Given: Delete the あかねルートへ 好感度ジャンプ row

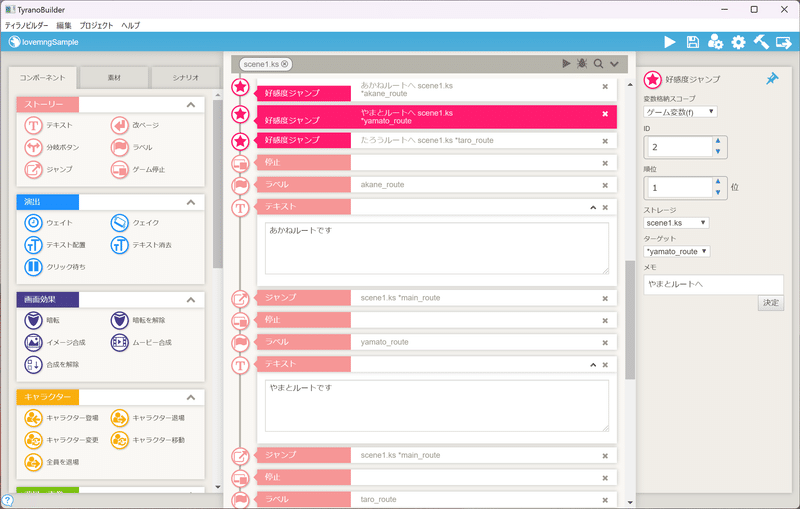Looking at the screenshot, I should 605,87.
